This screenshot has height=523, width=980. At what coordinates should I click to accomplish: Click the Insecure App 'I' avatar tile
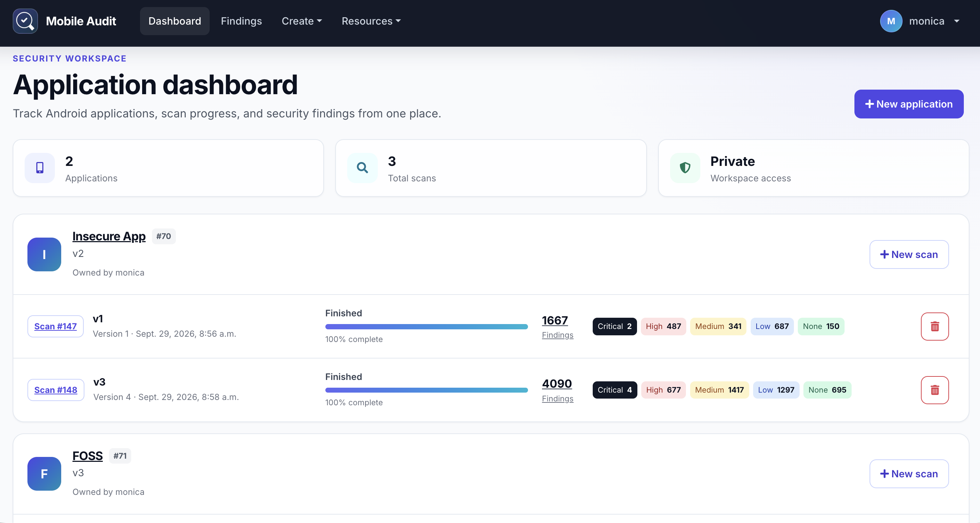[44, 254]
